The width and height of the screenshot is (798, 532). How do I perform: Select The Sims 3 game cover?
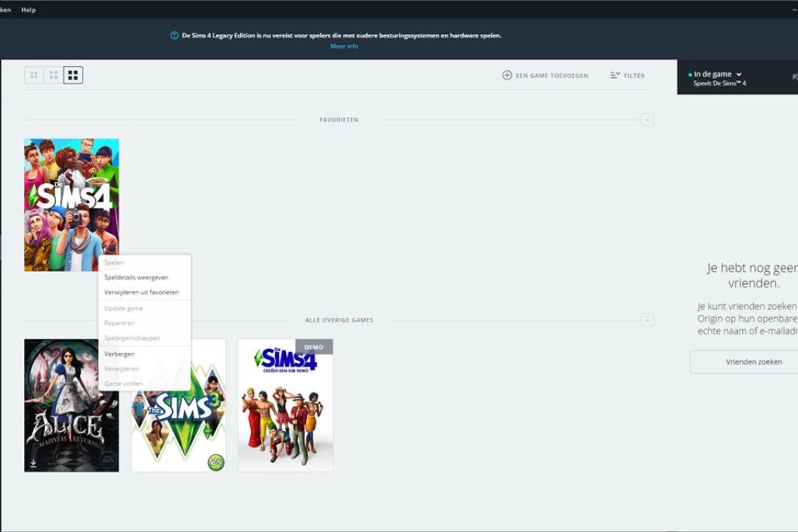coord(178,405)
